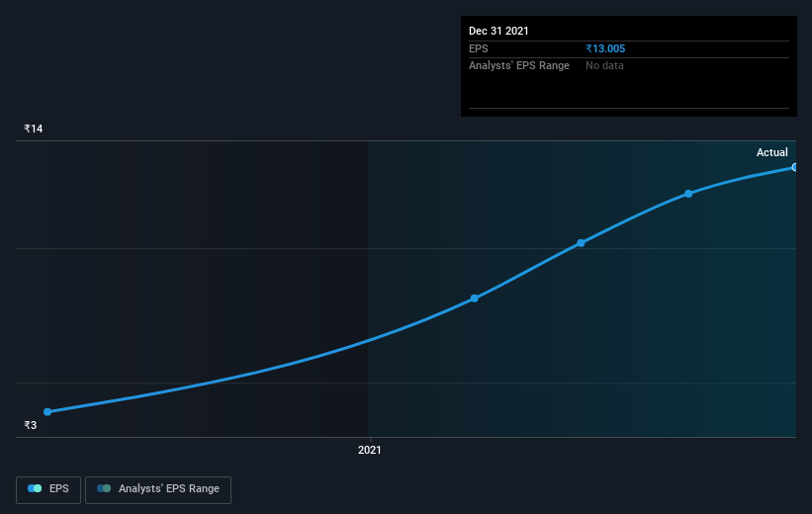812x514 pixels.
Task: Click the first EPS data point at chart start
Action: [x=47, y=412]
